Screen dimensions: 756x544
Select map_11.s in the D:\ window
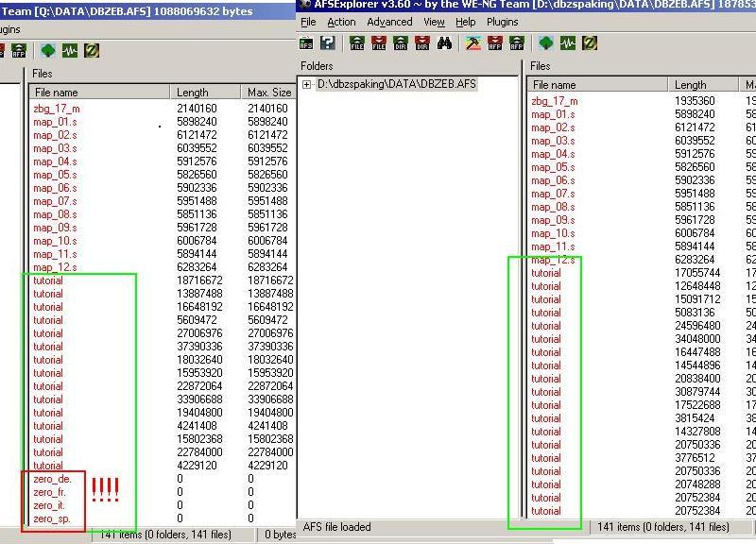(x=553, y=246)
